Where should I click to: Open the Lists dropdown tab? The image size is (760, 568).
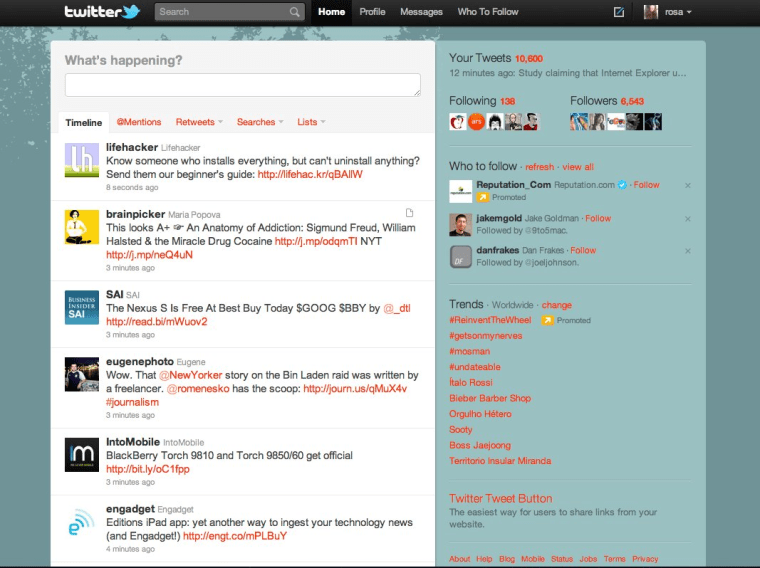coord(310,122)
